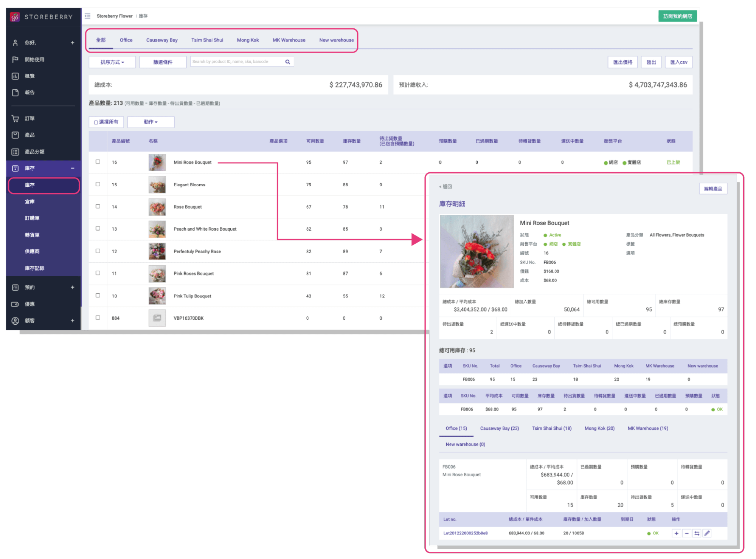Open the Booking calendar icon
Viewport: 756px width, 559px height.
tap(15, 287)
